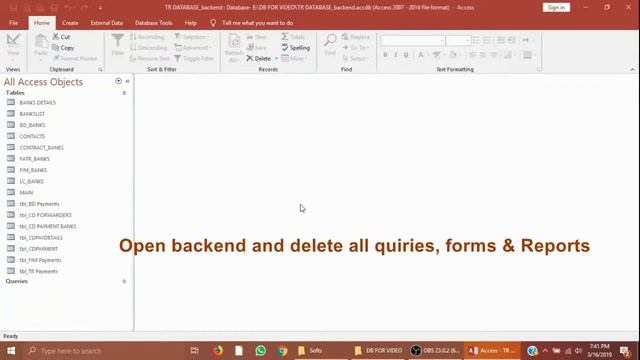Click the align left icon
The width and height of the screenshot is (640, 360).
pyautogui.click(x=472, y=55)
